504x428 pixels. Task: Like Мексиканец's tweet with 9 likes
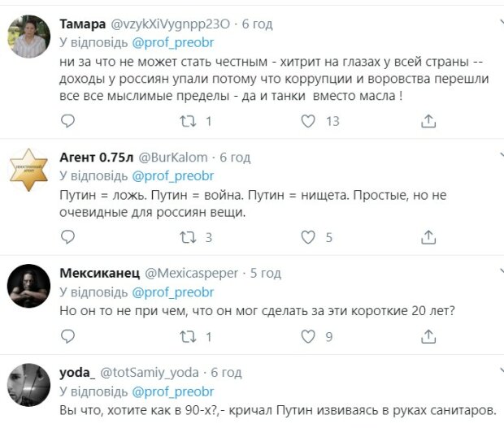(x=308, y=336)
